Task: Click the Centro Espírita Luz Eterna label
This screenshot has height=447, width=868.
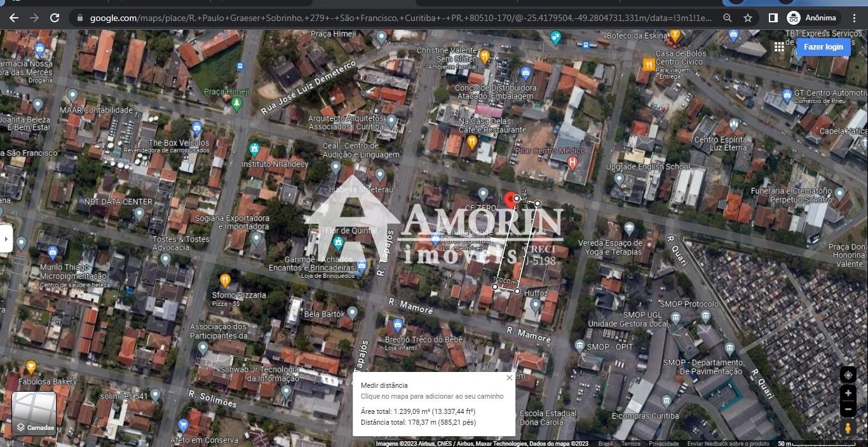Action: 720,144
